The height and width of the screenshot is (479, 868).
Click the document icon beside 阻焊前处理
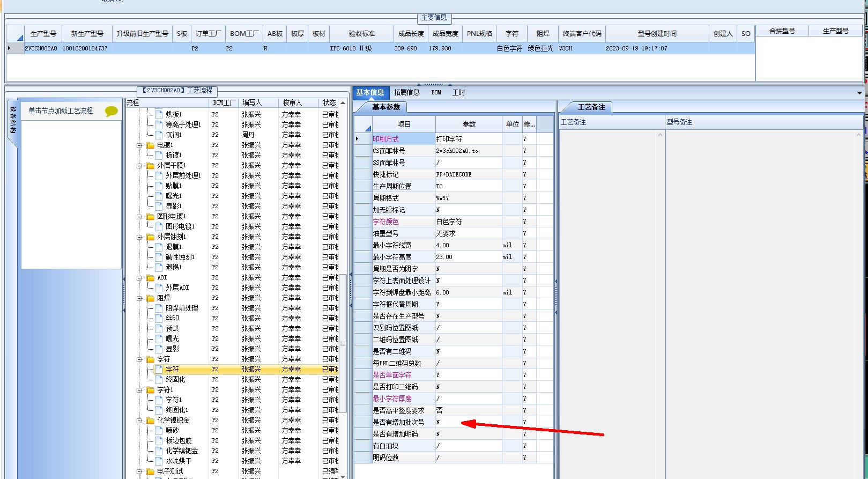pyautogui.click(x=159, y=308)
